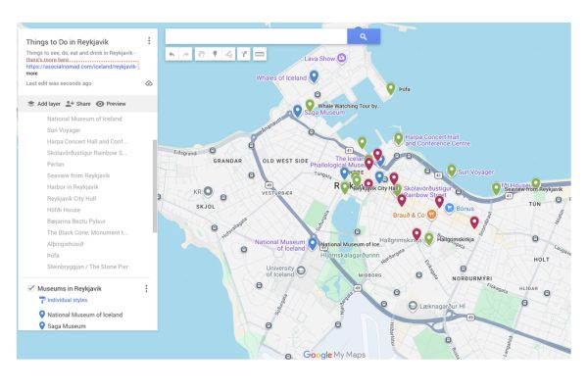Image resolution: width=588 pixels, height=392 pixels.
Task: Select the Measure distances ruler tool
Action: coord(259,55)
